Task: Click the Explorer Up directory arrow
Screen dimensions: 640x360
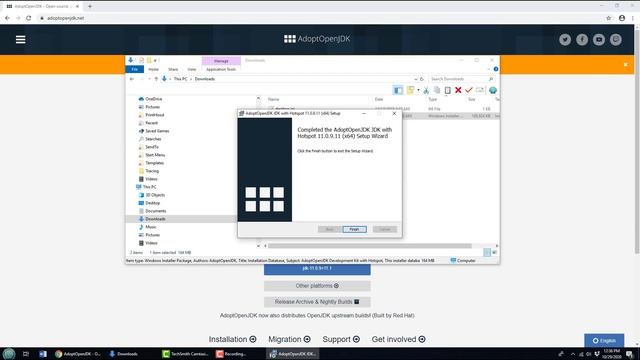Action: 156,79
